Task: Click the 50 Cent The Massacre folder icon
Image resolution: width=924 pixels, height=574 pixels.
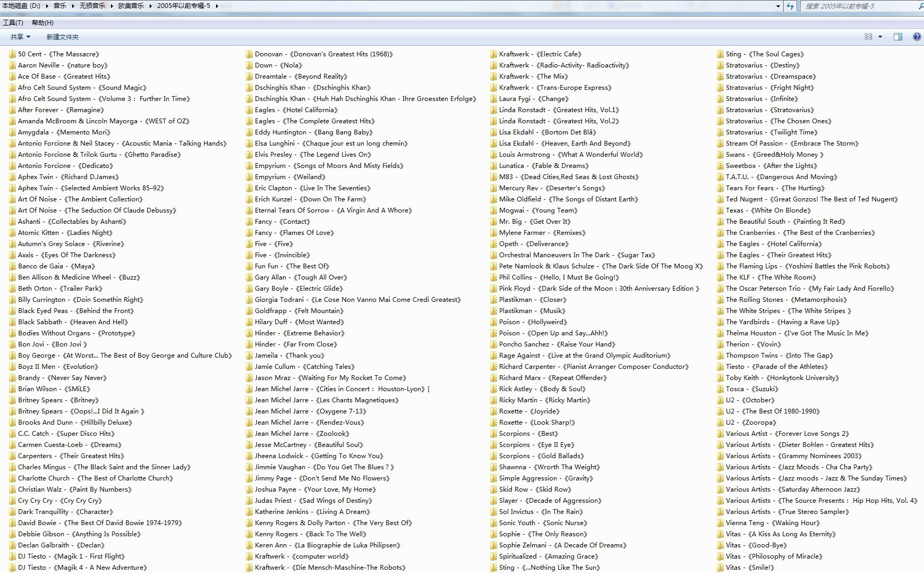Action: (12, 54)
